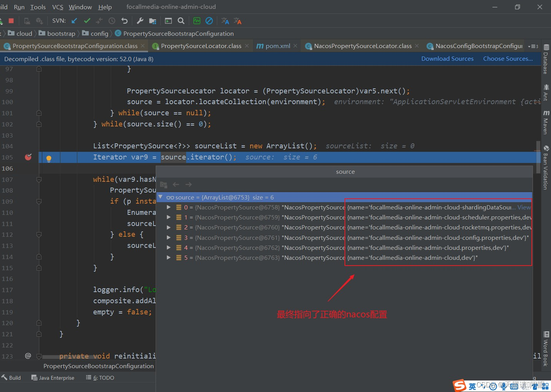Click the blue translate icon

tap(225, 21)
